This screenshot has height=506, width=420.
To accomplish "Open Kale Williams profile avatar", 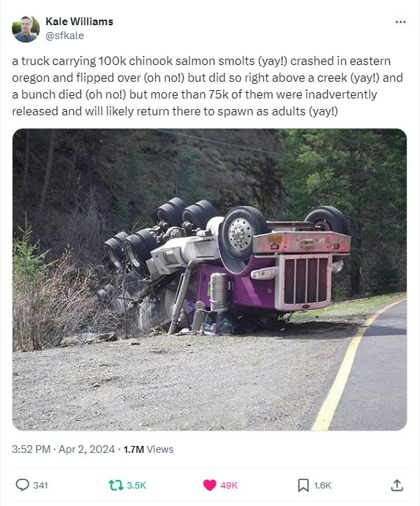I will [x=26, y=29].
